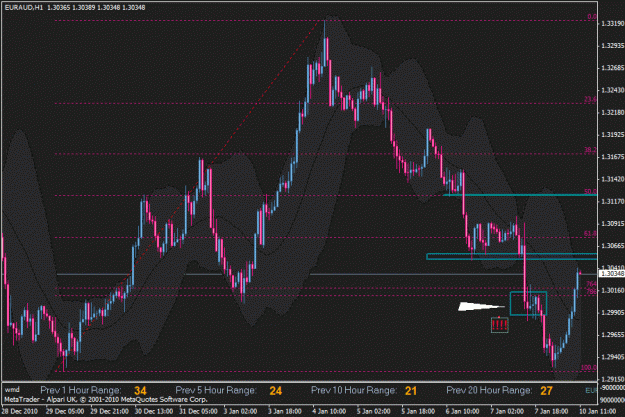Select the 3 Jan 02:00 time label
Viewport: 625px width, 417px height.
(x=240, y=411)
